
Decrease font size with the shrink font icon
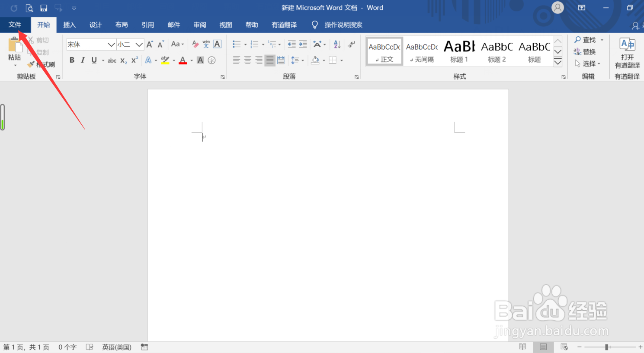pyautogui.click(x=160, y=44)
